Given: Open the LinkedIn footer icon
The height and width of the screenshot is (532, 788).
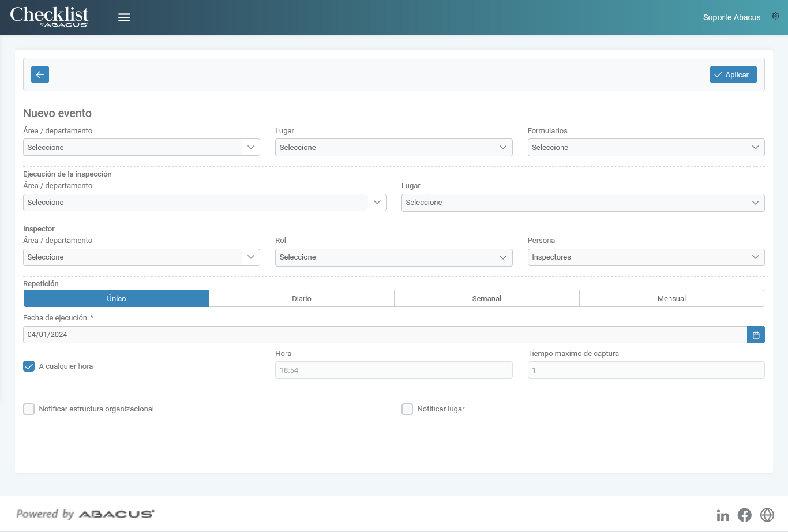Looking at the screenshot, I should (x=723, y=515).
